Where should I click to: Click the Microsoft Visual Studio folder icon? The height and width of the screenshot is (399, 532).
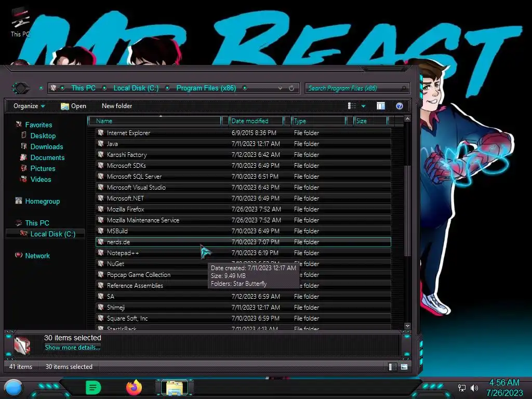[x=101, y=187]
